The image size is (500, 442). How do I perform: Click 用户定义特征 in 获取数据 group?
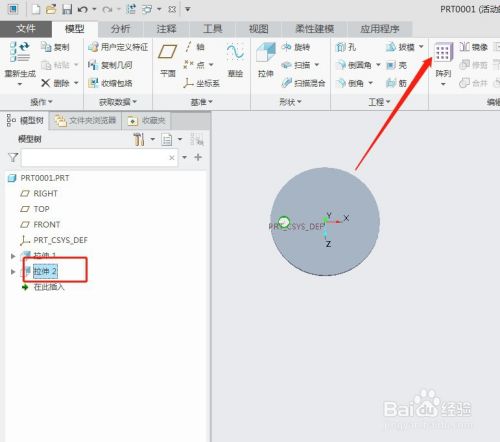tap(118, 47)
